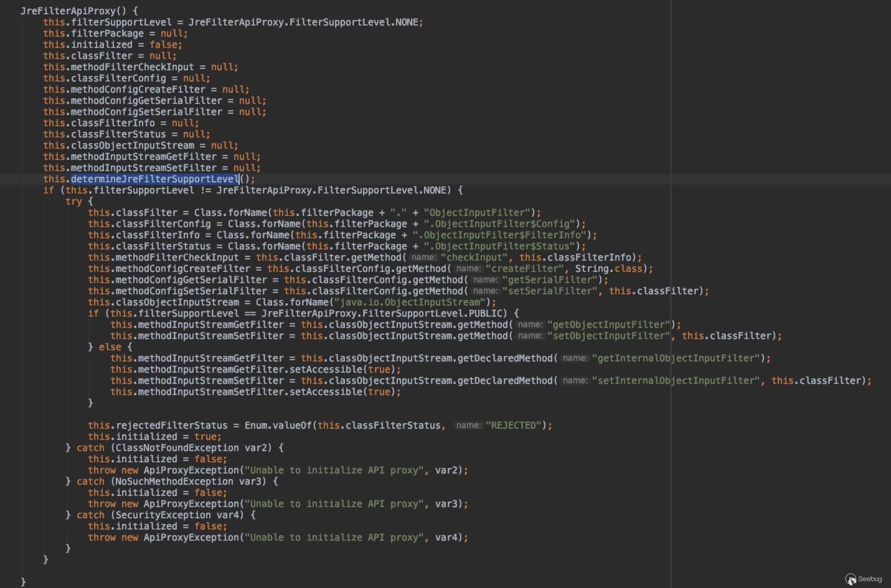This screenshot has height=588, width=891.
Task: Click the 'catch (SecurityException var4)' clause
Action: tap(166, 516)
